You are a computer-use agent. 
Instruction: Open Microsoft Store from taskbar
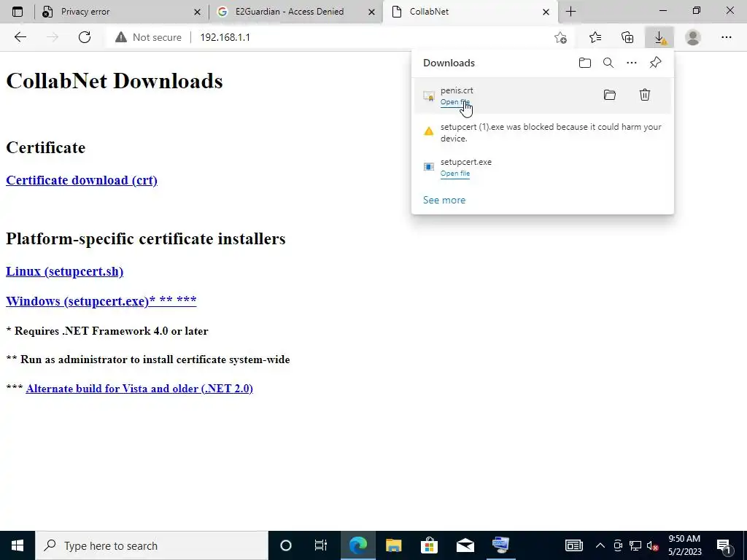[429, 545]
